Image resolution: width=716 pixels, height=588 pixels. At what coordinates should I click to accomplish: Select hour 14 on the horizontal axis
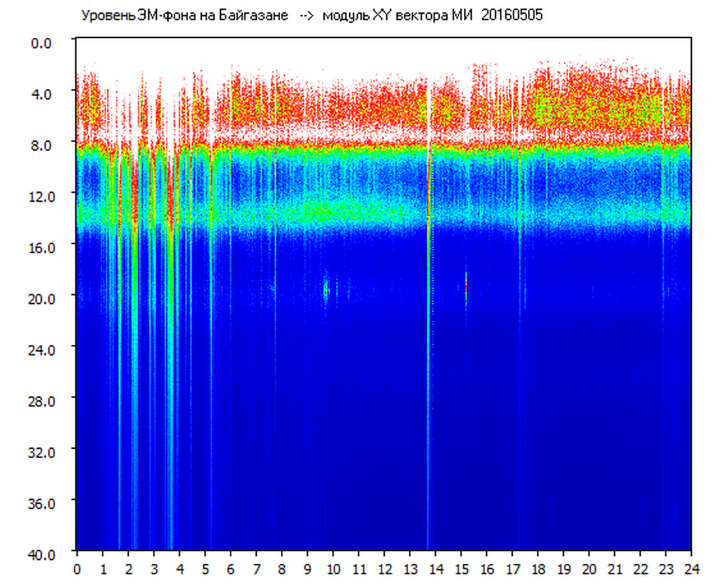pos(436,569)
